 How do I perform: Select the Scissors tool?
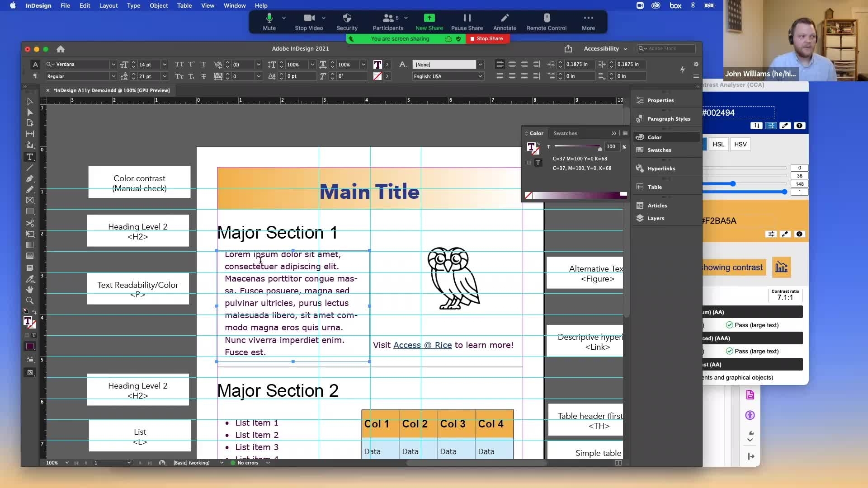coord(30,223)
